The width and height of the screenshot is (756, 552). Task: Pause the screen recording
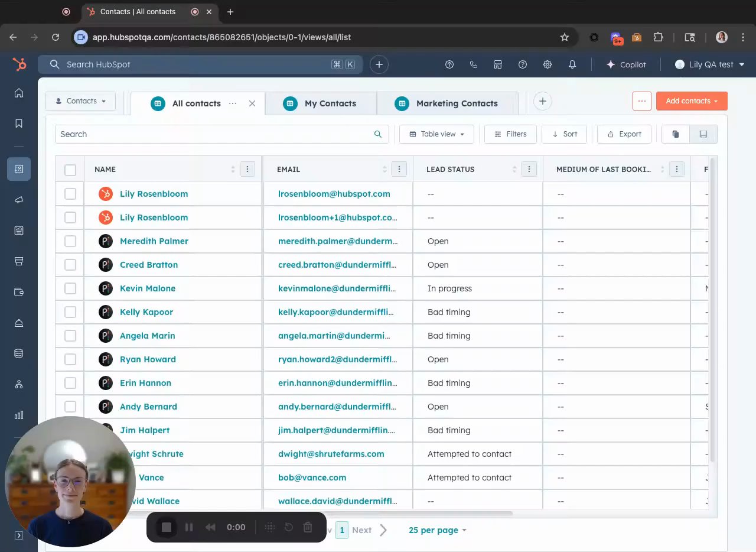coord(189,527)
